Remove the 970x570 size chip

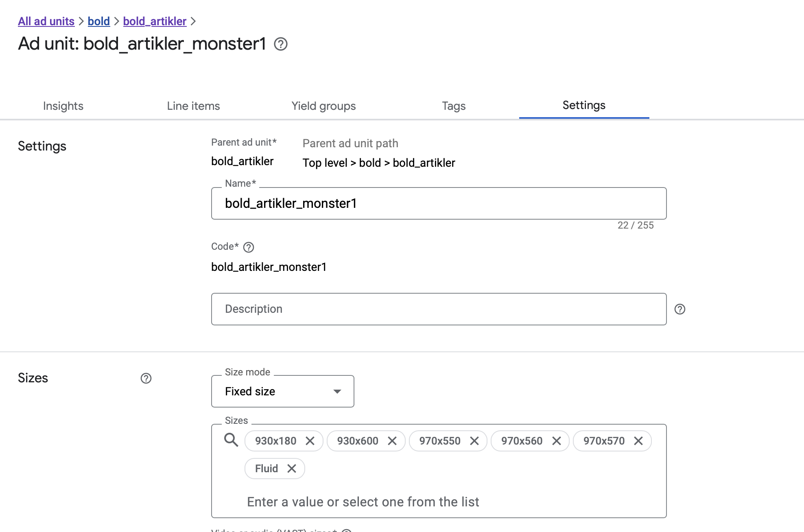pos(638,440)
